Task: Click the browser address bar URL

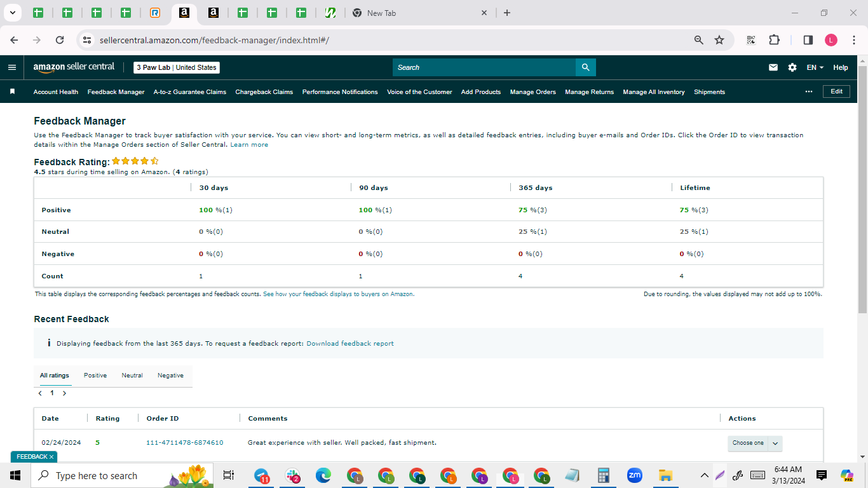Action: pos(214,40)
